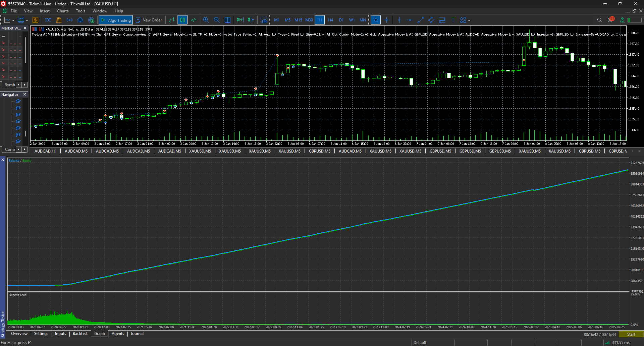Switch timeframe to W1
The image size is (644, 346).
pos(352,20)
